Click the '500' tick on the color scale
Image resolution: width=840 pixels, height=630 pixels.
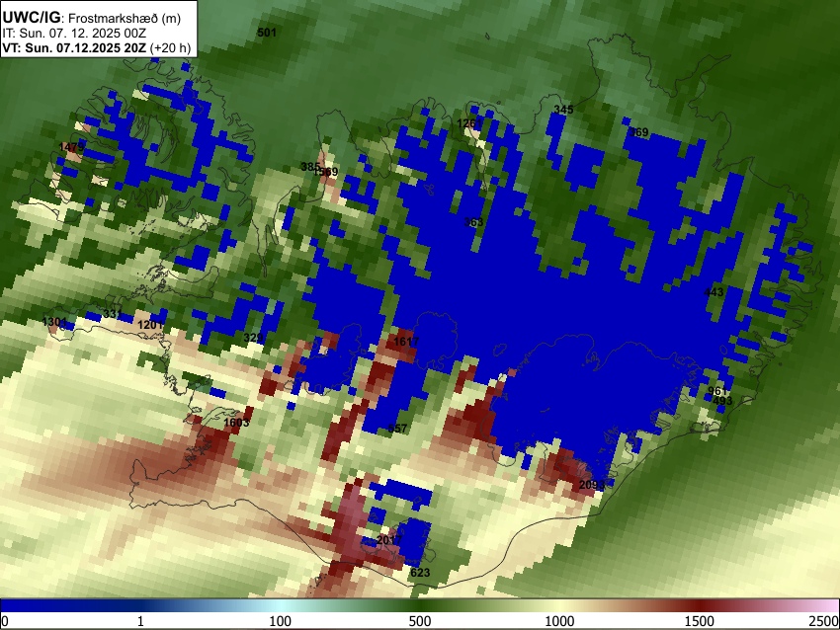[x=420, y=621]
